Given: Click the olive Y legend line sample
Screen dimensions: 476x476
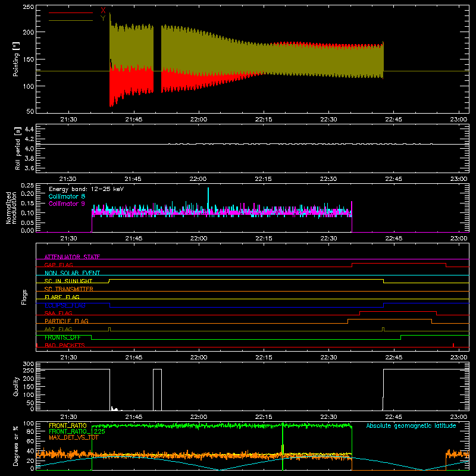Looking at the screenshot, I should pos(71,20).
